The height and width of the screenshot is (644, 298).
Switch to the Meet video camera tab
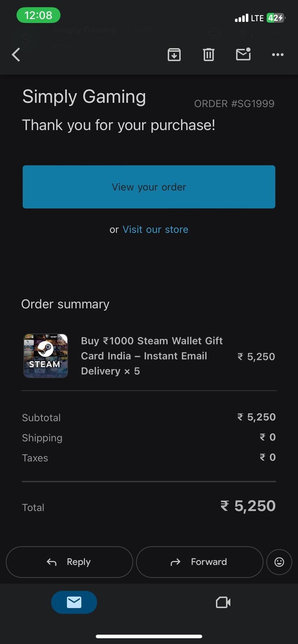223,602
